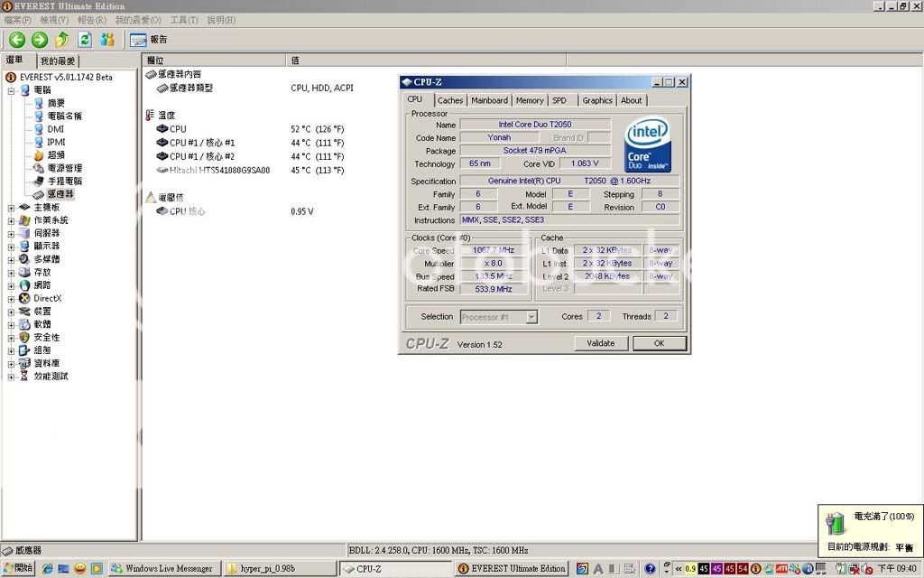Switch to Windows Live Messenger taskbar item
924x578 pixels.
[164, 569]
